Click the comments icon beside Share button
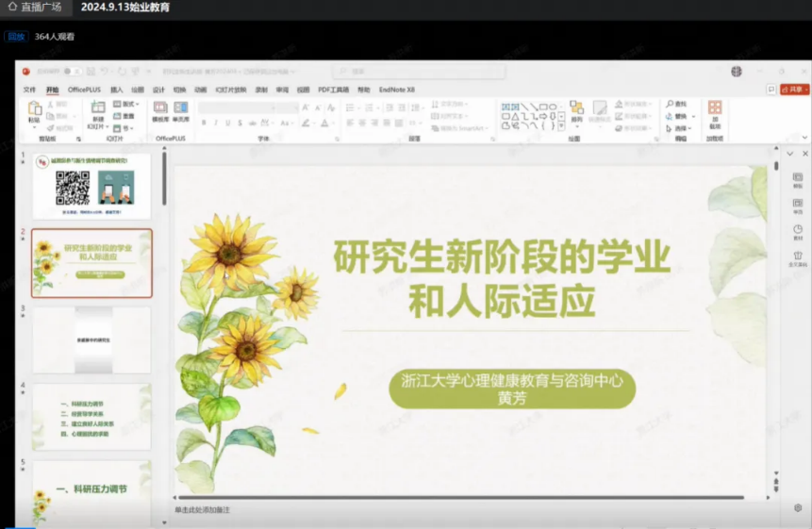Viewport: 812px width, 529px height. [771, 90]
